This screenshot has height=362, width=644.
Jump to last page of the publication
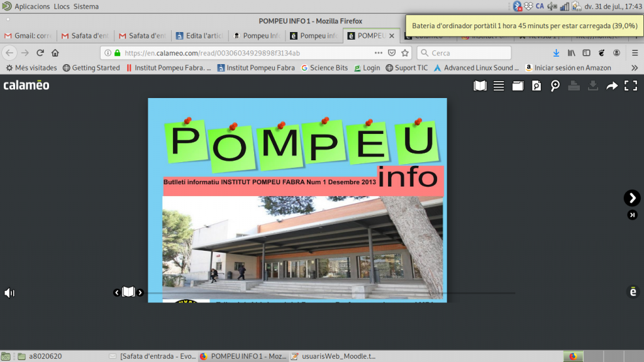[632, 216]
